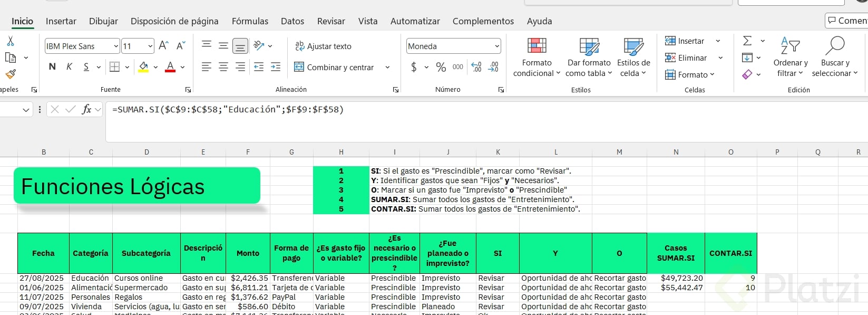This screenshot has height=315, width=868.
Task: Click the Copy icon
Action: tap(10, 58)
